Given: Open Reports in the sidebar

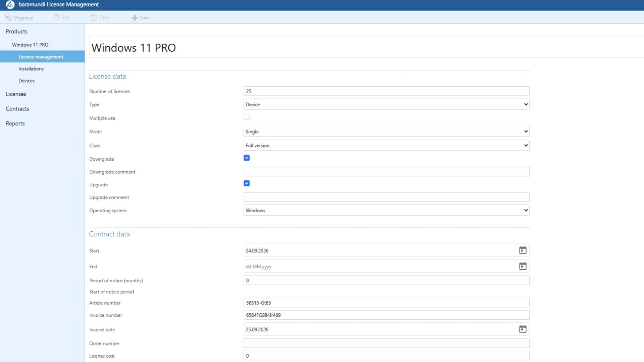Looking at the screenshot, I should (x=15, y=124).
